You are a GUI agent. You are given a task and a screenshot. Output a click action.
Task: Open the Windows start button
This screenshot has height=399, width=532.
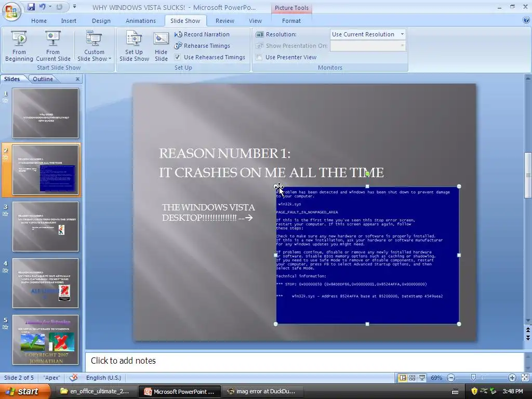click(x=25, y=391)
